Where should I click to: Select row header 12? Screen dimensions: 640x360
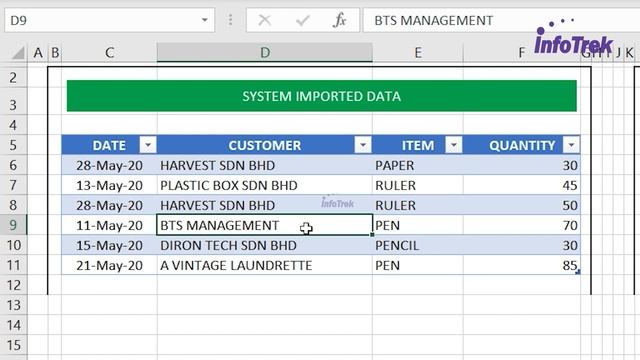[13, 285]
